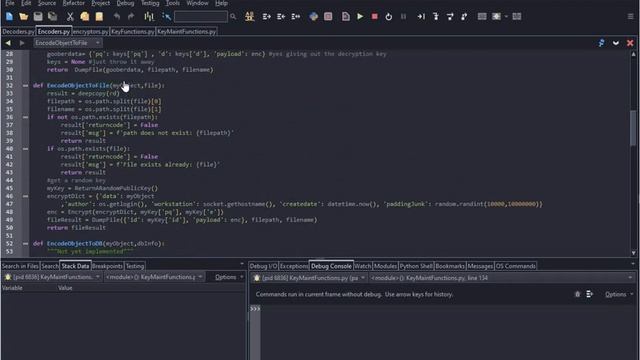This screenshot has height=360, width=640.
Task: Open the File menu
Action: (x=10, y=3)
